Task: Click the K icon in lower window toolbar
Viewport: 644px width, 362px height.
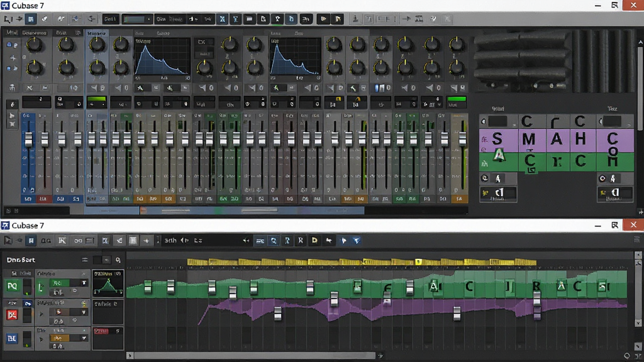Action: point(62,241)
